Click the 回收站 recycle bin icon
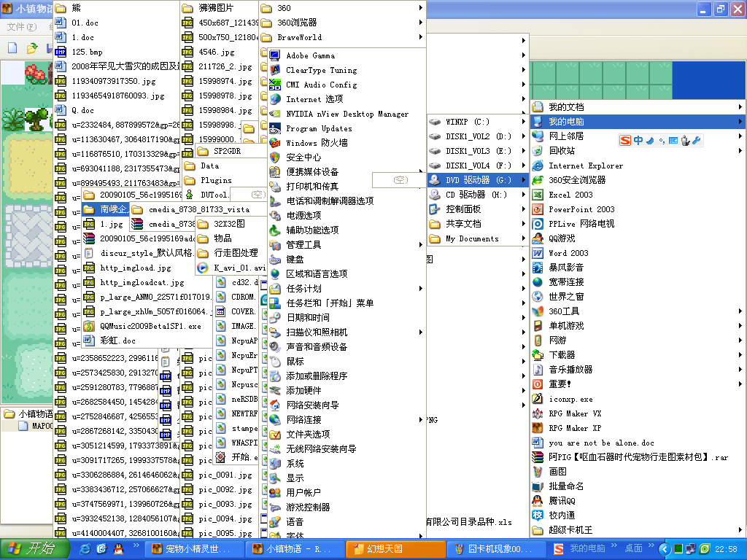This screenshot has height=560, width=747. point(538,151)
